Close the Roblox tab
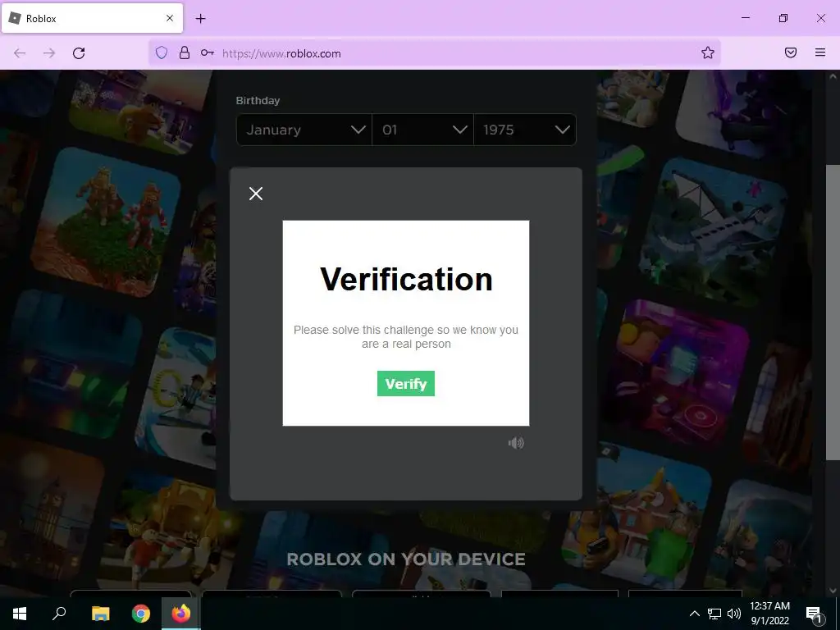 [x=170, y=18]
